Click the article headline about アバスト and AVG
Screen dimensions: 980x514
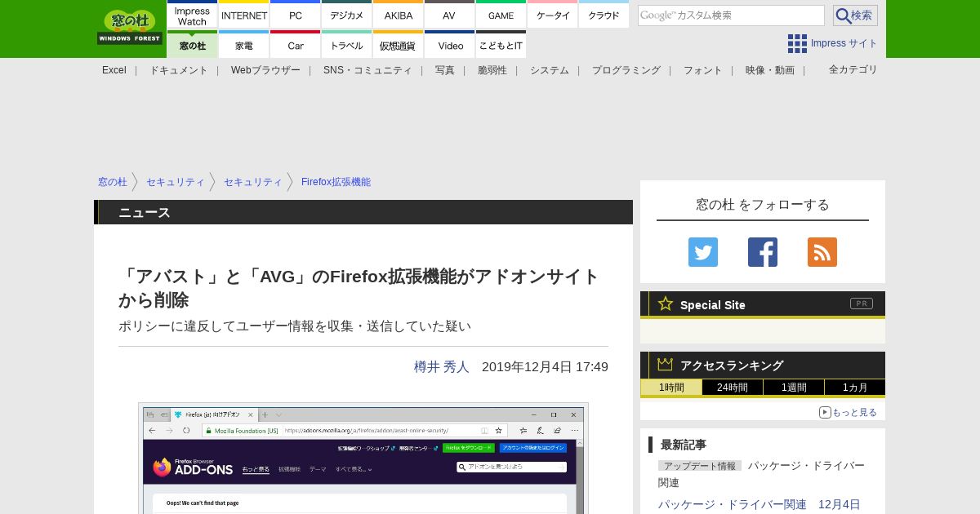click(x=359, y=288)
